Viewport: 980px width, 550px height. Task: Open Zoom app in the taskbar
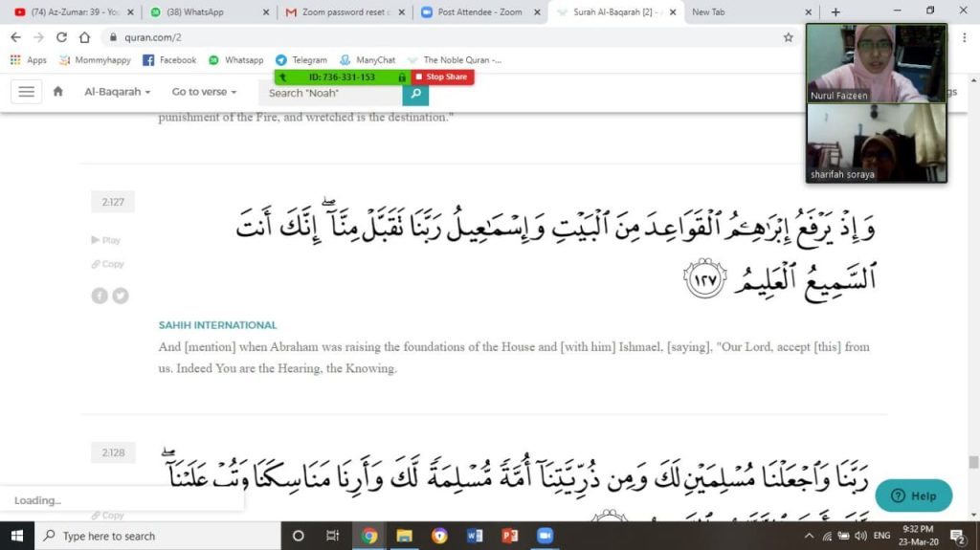click(545, 536)
